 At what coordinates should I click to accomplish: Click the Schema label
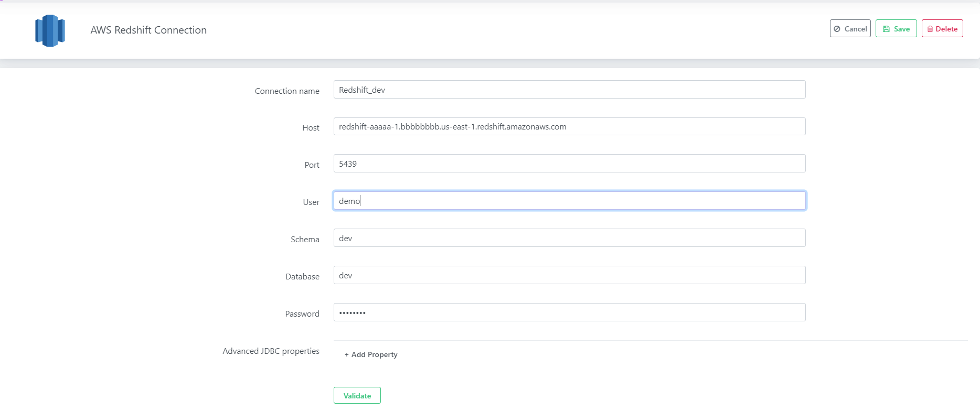click(x=305, y=239)
